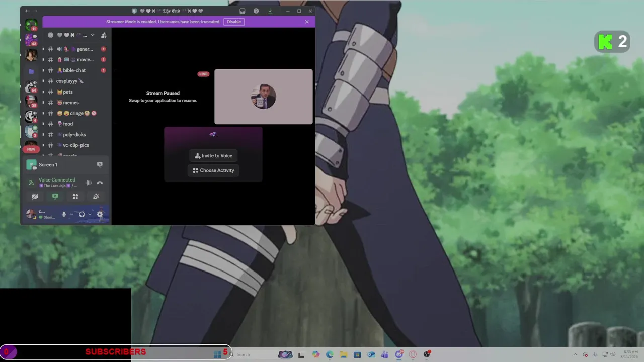The height and width of the screenshot is (362, 644).
Task: Open the Windows Start menu
Action: coord(217,354)
